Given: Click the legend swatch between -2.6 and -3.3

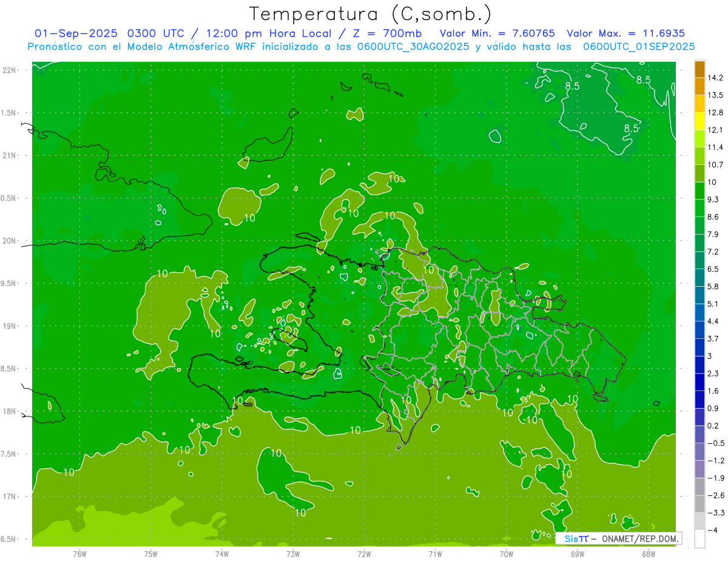Looking at the screenshot, I should (699, 504).
